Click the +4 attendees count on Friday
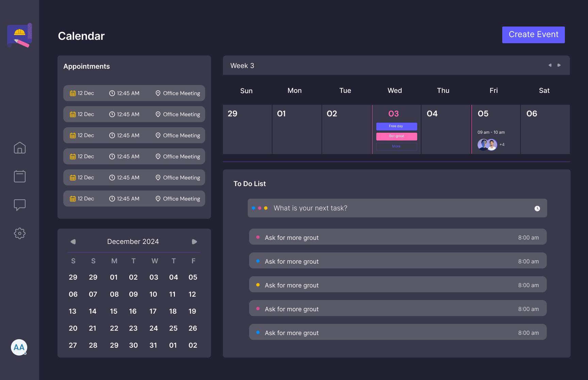Viewport: 588px width, 380px height. [x=502, y=145]
